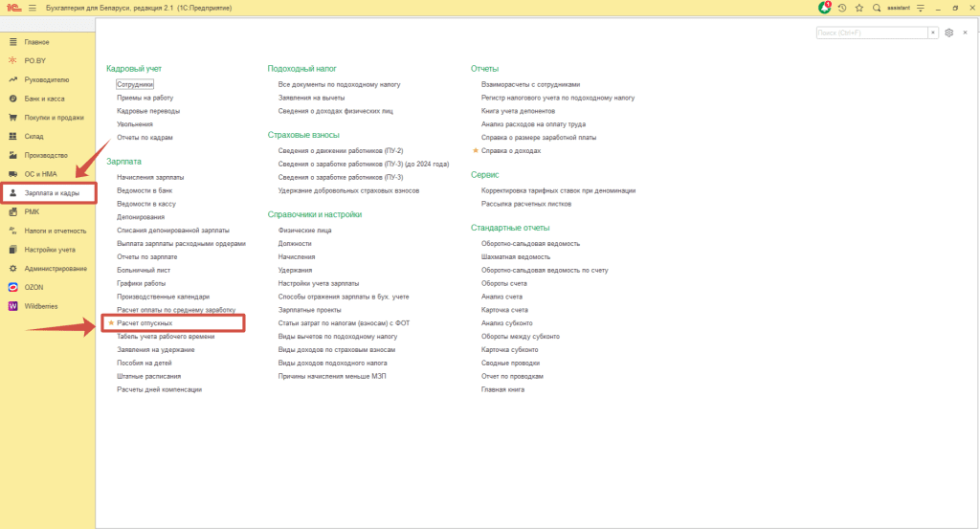Open the ОС и НМА truck icon

(12, 174)
